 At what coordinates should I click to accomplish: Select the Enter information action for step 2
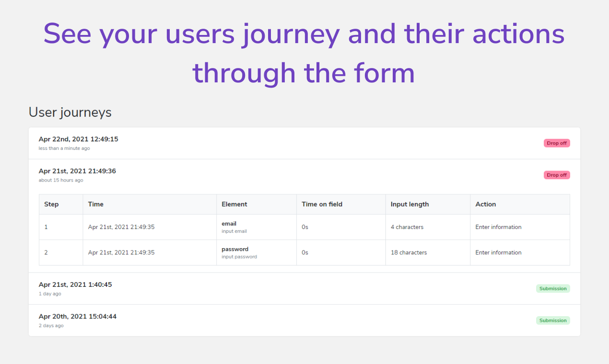coord(498,252)
